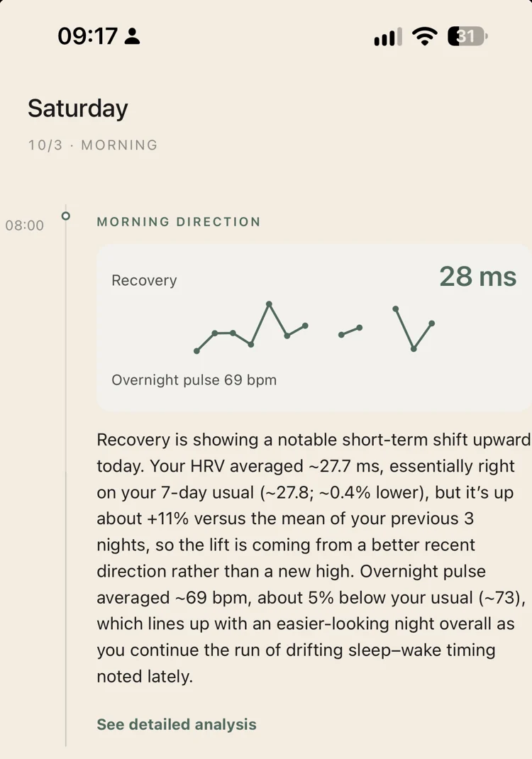Open the Recovery card label

(x=144, y=280)
